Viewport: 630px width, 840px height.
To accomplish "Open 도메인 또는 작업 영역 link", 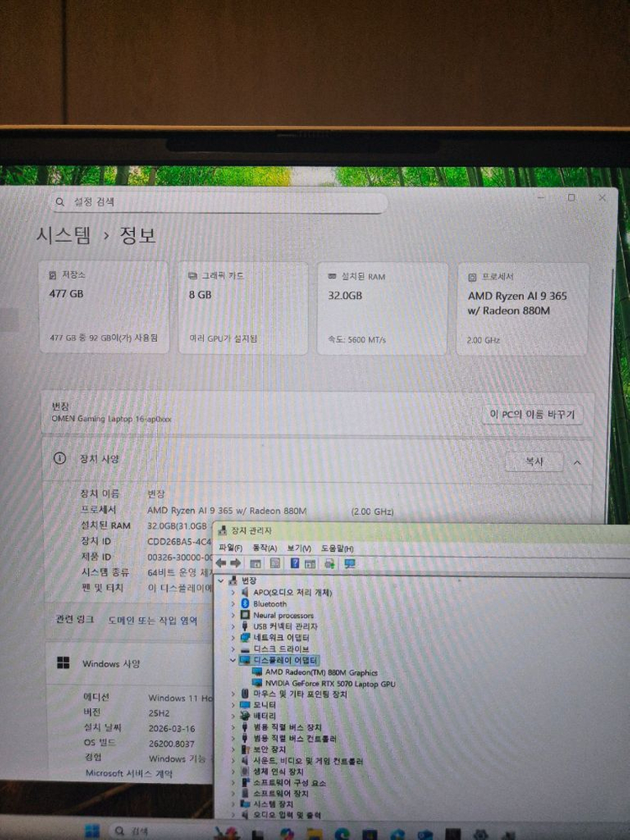I will pyautogui.click(x=153, y=621).
